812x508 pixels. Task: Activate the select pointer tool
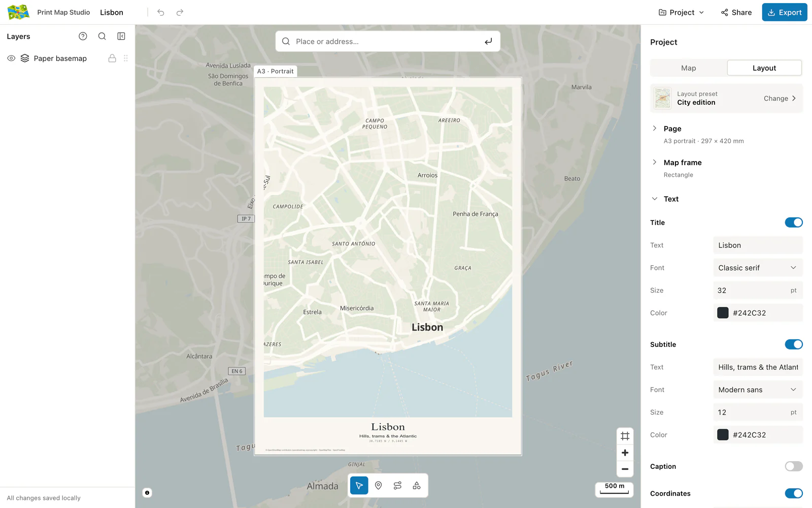click(359, 486)
